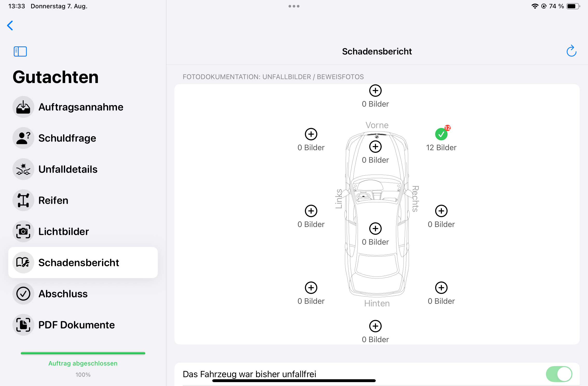Add photos for the right side
Viewport: 588px width, 386px height.
click(x=441, y=211)
